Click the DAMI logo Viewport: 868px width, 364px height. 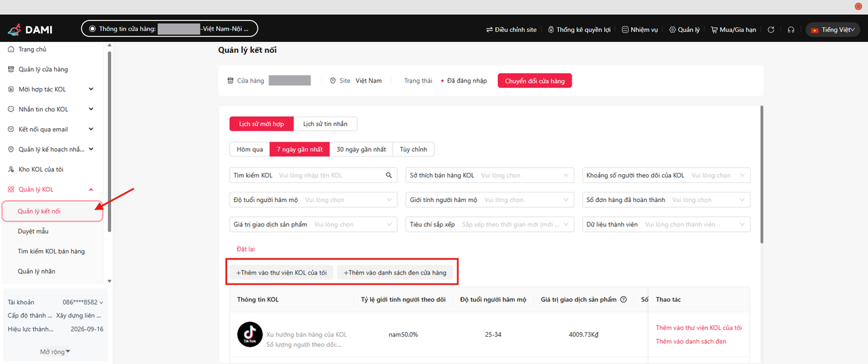pos(30,30)
